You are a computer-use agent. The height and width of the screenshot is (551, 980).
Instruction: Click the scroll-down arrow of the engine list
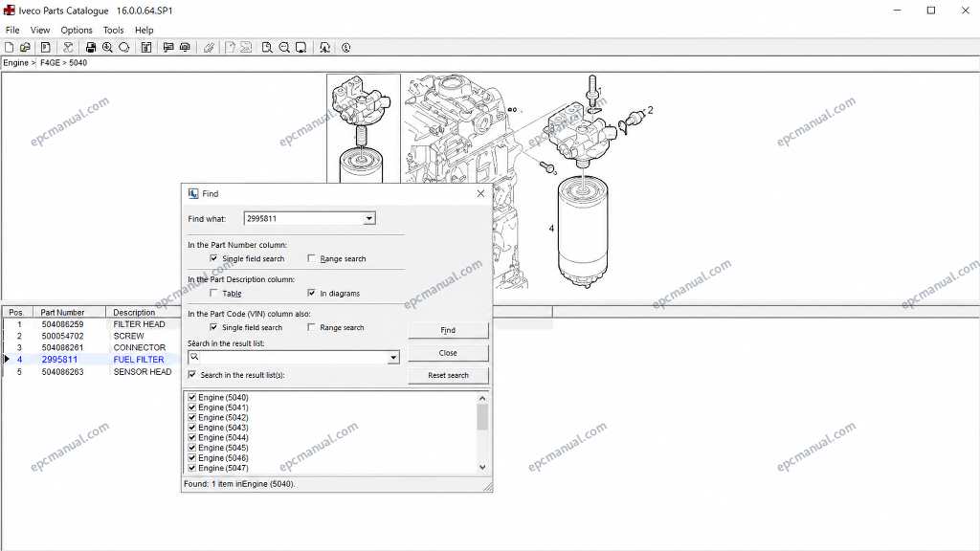coord(482,467)
